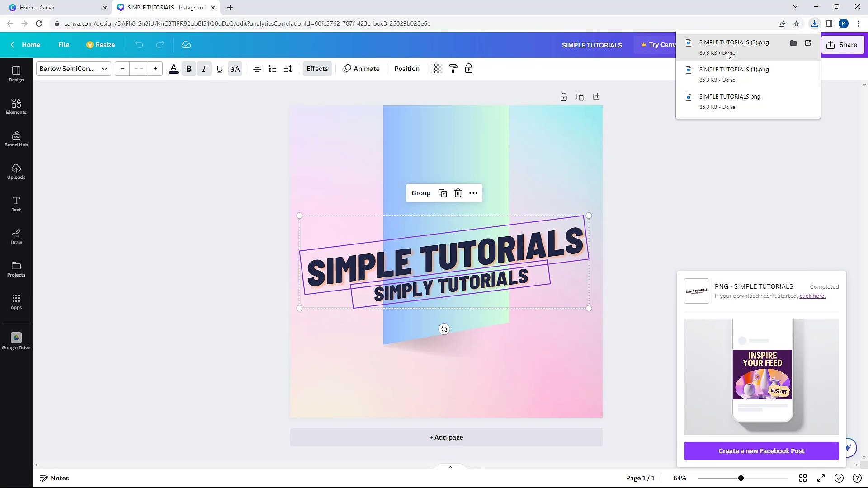The image size is (868, 488).
Task: Open transparency settings with checkerboard icon
Action: [x=436, y=69]
